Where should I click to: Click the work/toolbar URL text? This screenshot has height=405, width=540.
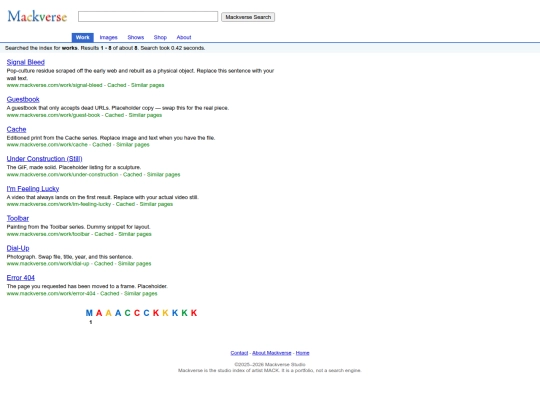tap(48, 234)
